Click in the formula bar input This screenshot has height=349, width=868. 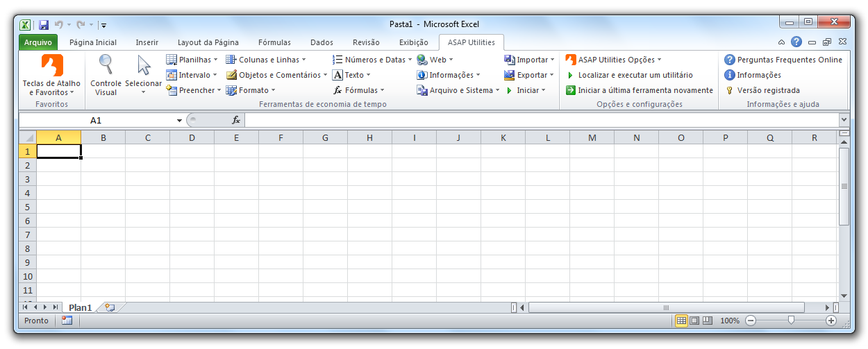click(x=542, y=121)
